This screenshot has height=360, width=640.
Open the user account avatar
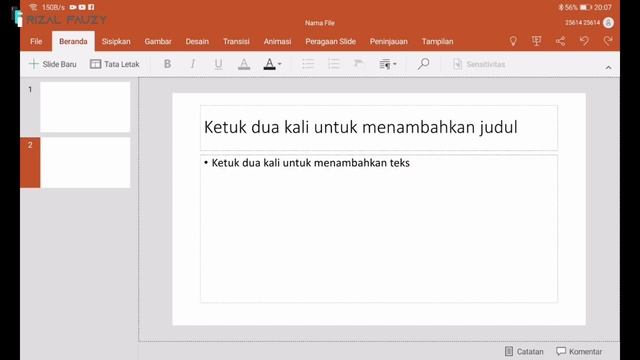coord(609,23)
